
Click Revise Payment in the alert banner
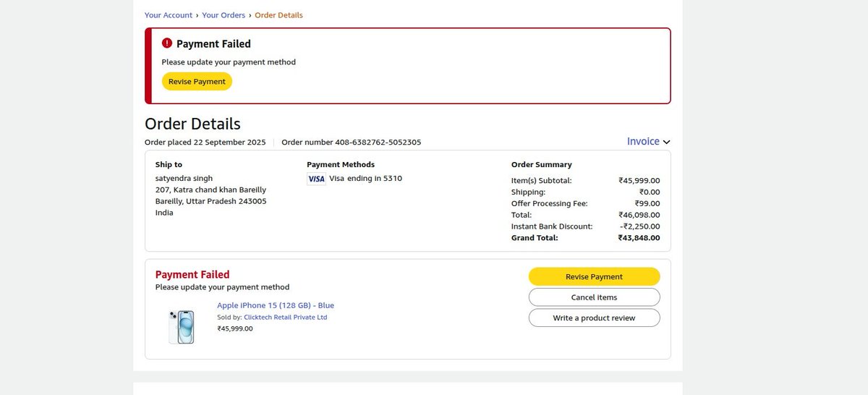pyautogui.click(x=197, y=82)
